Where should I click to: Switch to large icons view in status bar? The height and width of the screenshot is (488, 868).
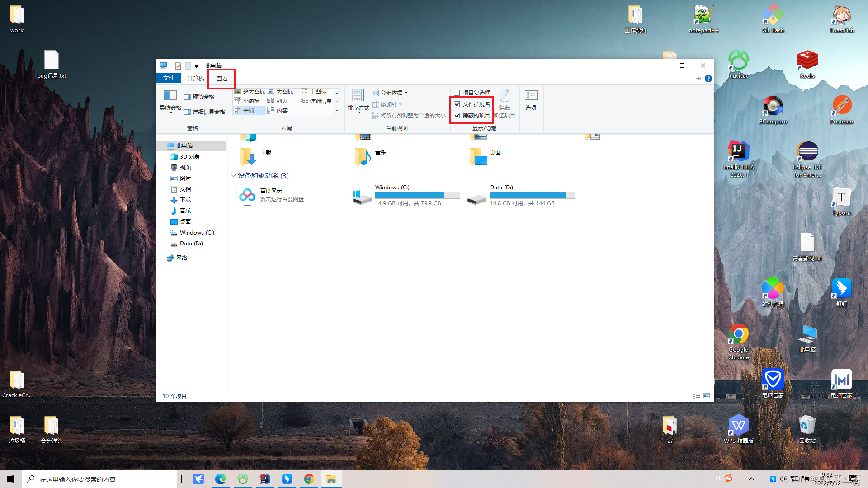(707, 396)
